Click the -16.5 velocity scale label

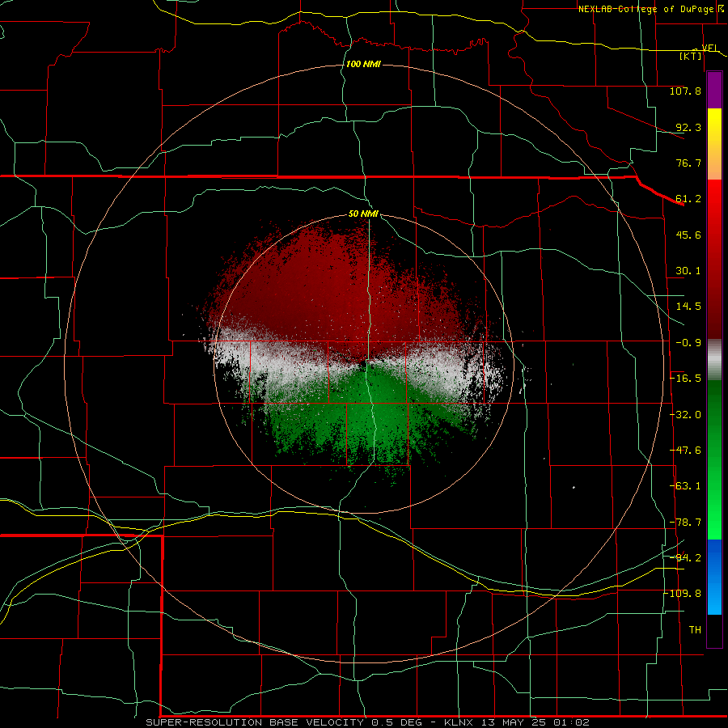tap(685, 379)
